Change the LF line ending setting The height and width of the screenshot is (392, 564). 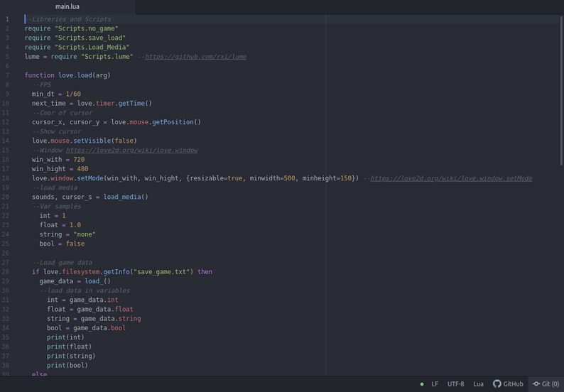tap(435, 384)
